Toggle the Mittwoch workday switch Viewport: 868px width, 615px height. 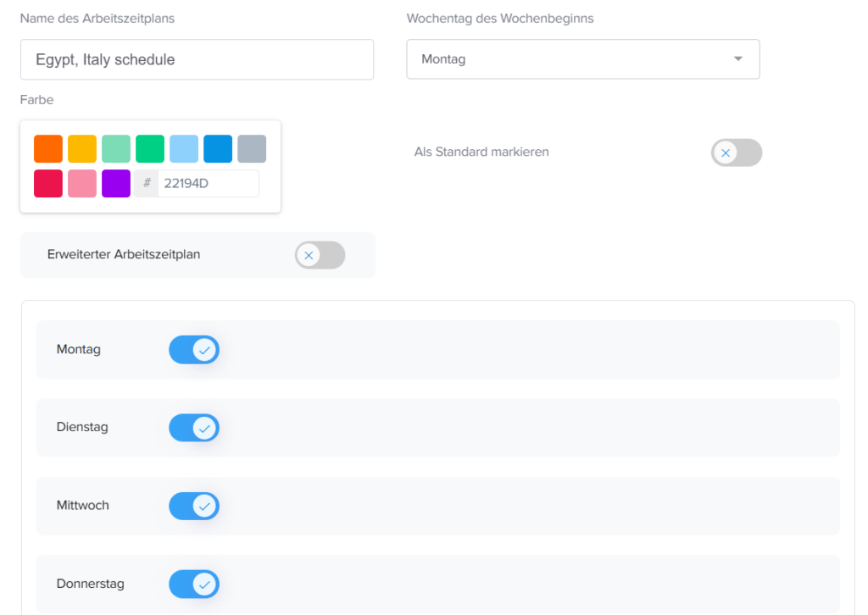point(194,506)
